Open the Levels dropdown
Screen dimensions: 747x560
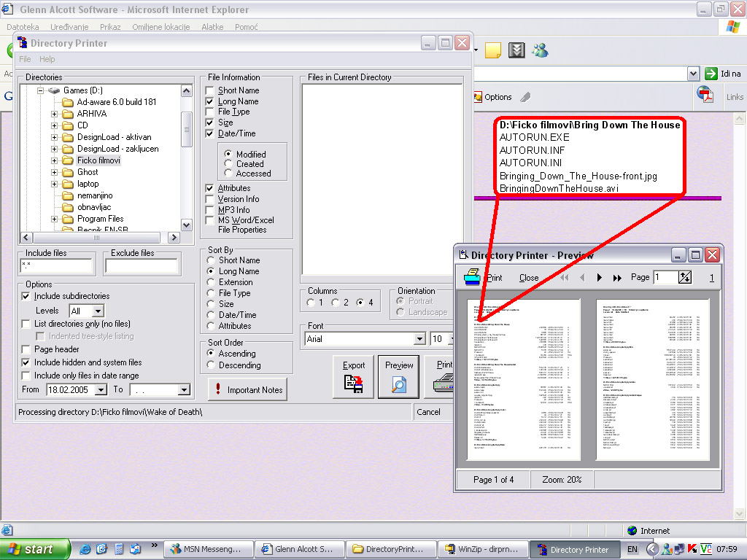tap(98, 311)
